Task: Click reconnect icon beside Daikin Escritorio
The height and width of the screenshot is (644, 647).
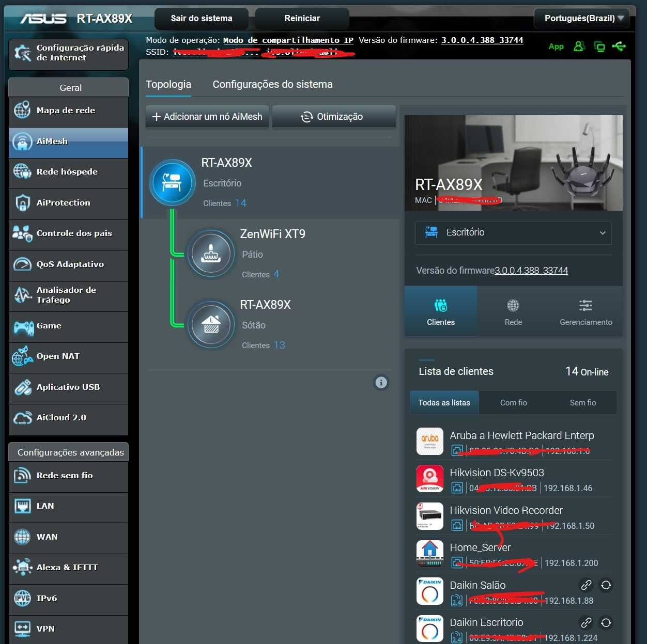Action: click(x=606, y=622)
